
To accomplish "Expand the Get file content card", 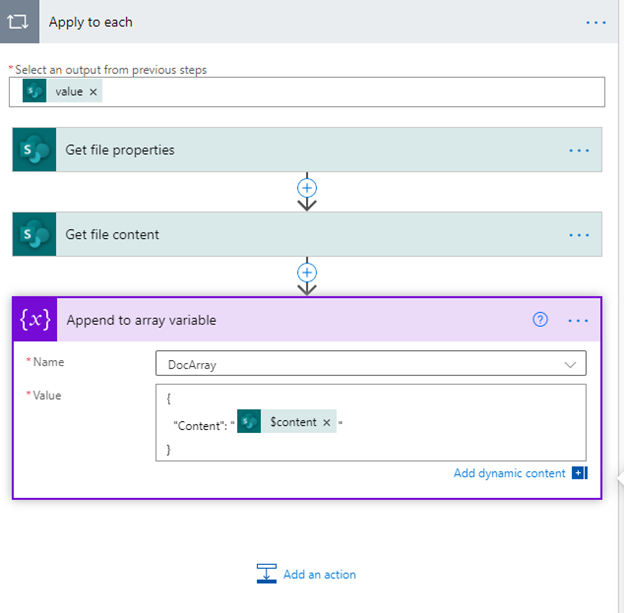I will click(307, 234).
